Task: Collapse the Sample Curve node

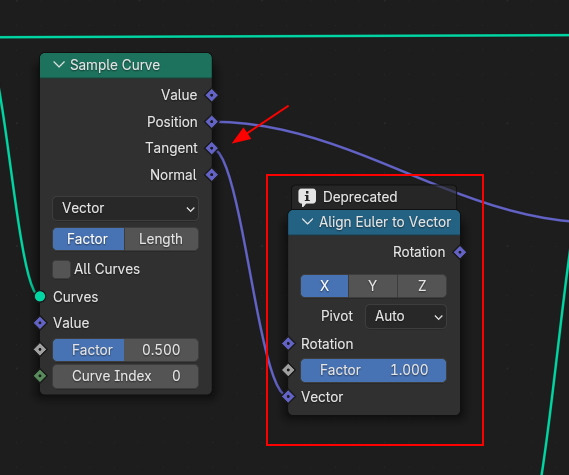Action: (59, 65)
